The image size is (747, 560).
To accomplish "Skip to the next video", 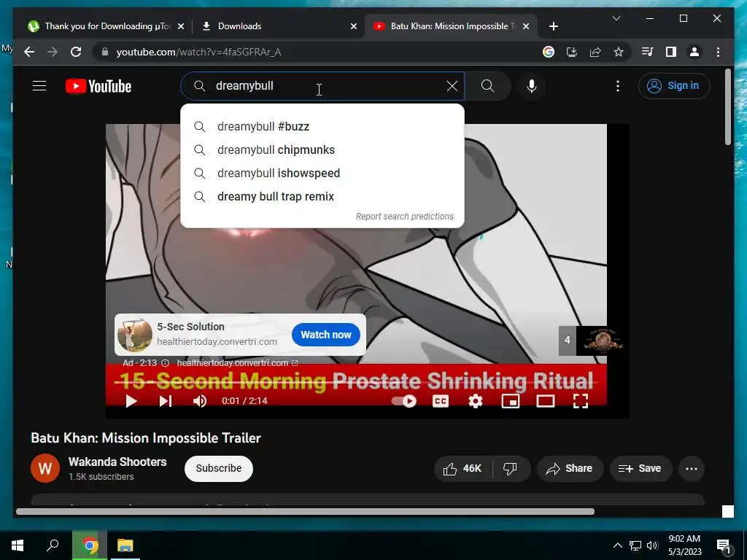I will click(x=166, y=401).
